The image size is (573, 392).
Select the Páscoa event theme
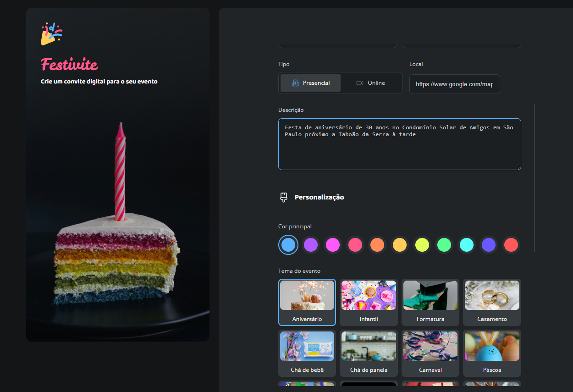click(x=492, y=353)
